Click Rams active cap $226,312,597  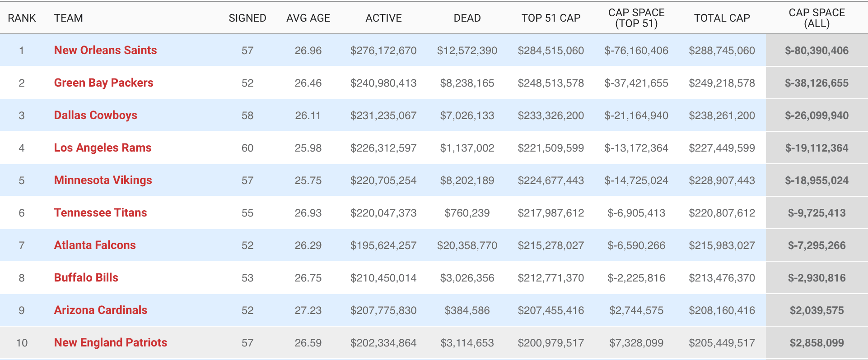(x=383, y=148)
